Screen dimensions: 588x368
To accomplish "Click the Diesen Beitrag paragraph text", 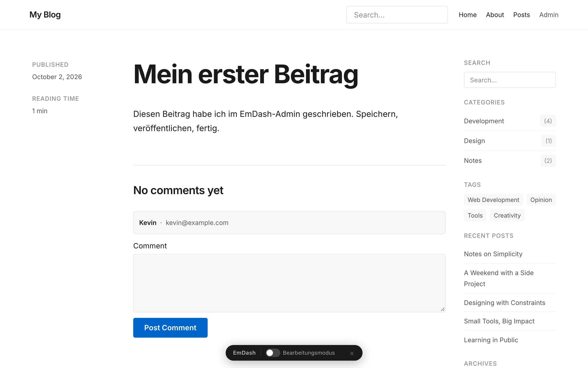I will pos(265,121).
